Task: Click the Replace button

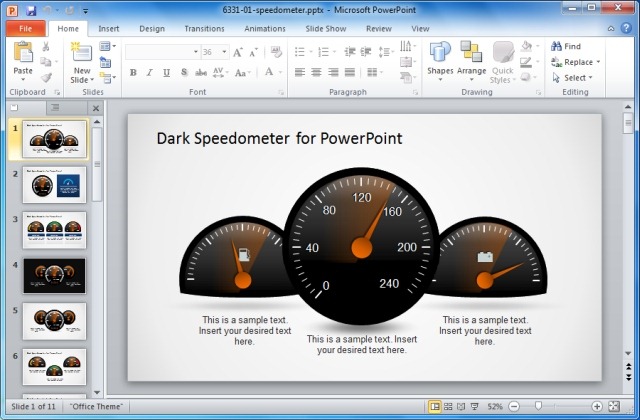Action: click(575, 62)
